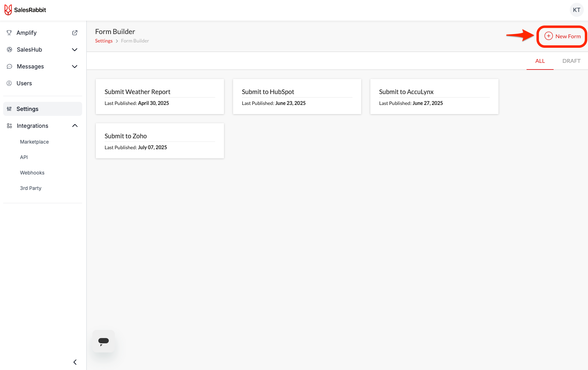Click the Amplify trophy icon
This screenshot has height=370, width=588.
click(9, 33)
